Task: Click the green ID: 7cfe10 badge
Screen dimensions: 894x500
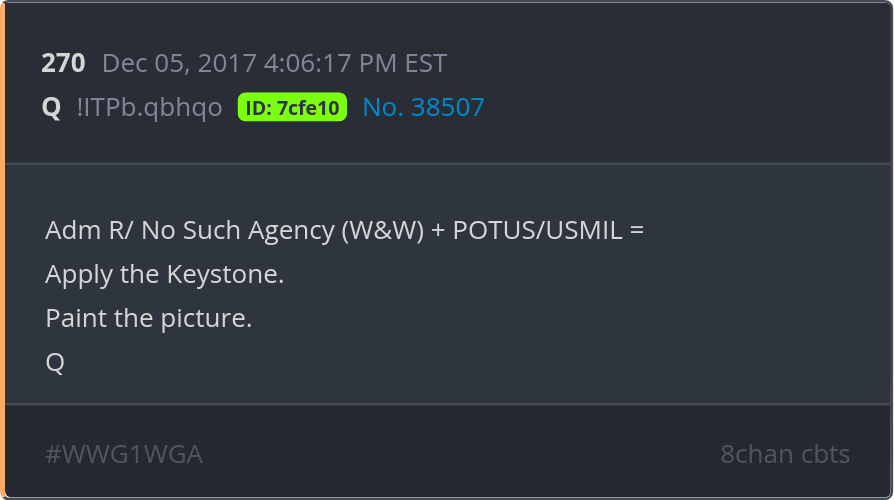Action: point(292,107)
